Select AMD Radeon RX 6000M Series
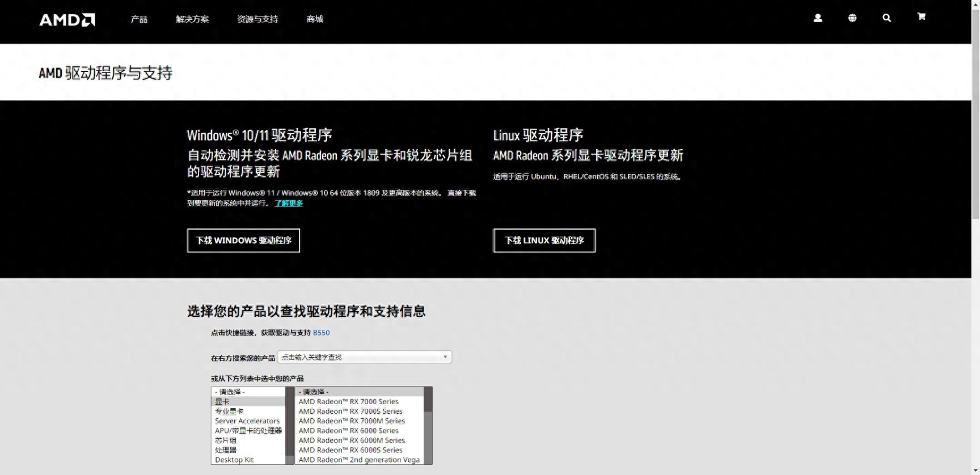This screenshot has width=980, height=475. tap(352, 440)
